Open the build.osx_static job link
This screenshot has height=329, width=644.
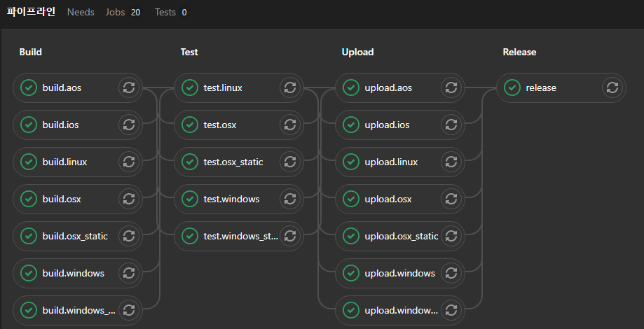pos(75,236)
